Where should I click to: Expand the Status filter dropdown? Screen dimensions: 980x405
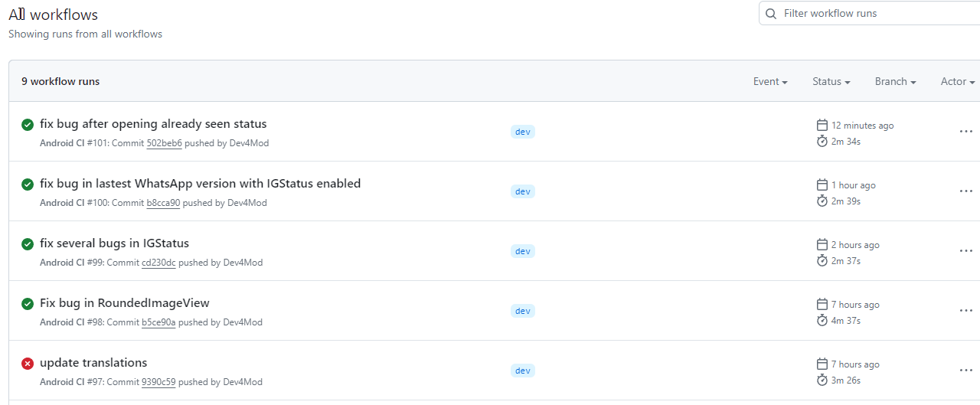pyautogui.click(x=831, y=82)
